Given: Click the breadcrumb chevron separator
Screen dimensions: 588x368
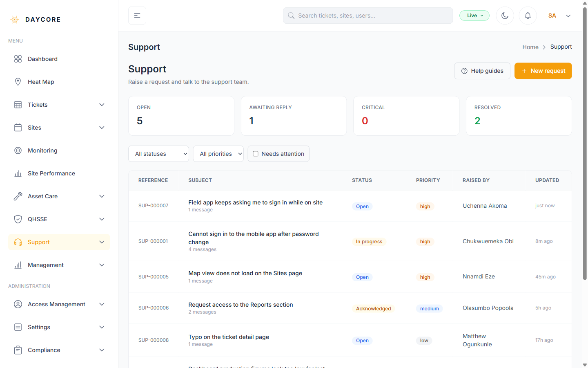Looking at the screenshot, I should tap(544, 47).
